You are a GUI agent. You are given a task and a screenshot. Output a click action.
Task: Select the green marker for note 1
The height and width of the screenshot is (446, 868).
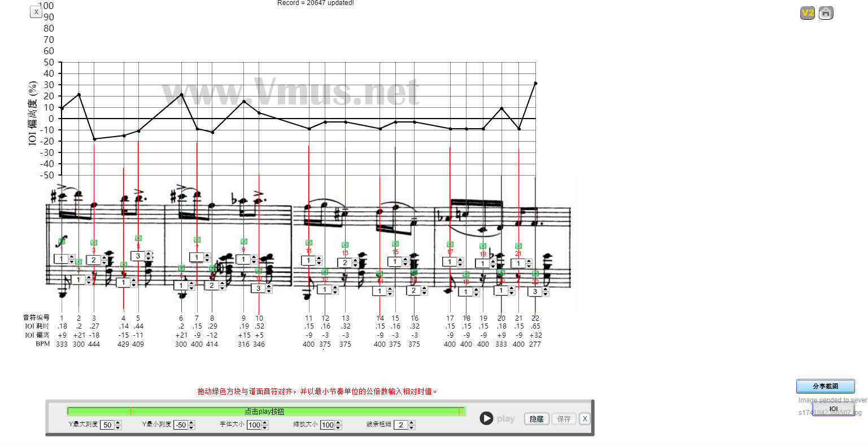(x=62, y=242)
